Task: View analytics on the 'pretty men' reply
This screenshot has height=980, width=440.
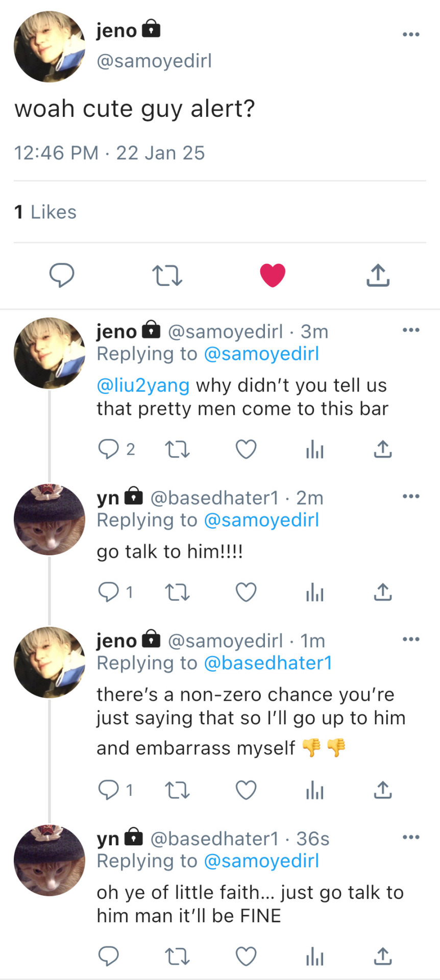Action: click(314, 449)
